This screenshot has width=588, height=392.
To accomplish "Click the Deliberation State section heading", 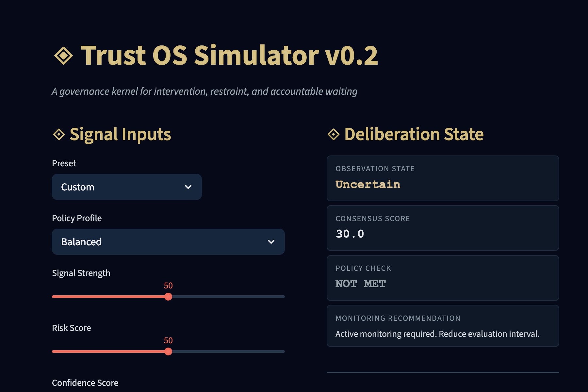I will tap(414, 134).
